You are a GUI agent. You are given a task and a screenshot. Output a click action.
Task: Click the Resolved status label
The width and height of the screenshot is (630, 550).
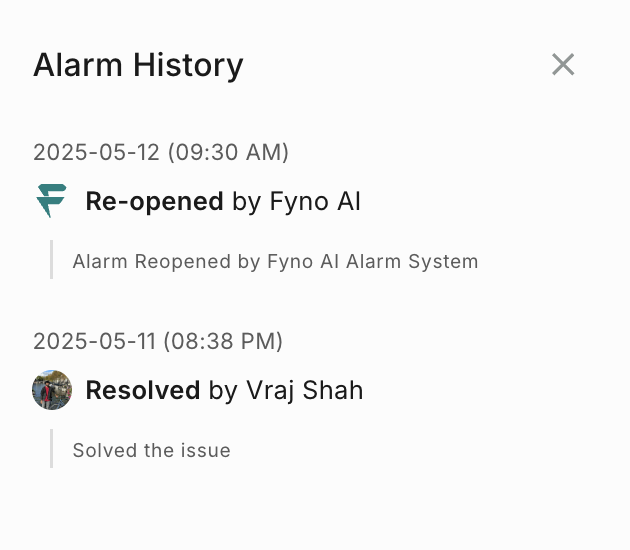tap(143, 390)
